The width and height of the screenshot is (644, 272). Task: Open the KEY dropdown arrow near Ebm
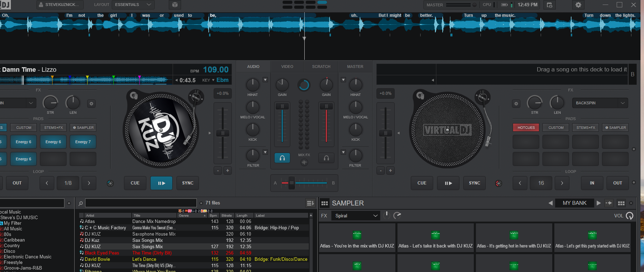pyautogui.click(x=213, y=80)
